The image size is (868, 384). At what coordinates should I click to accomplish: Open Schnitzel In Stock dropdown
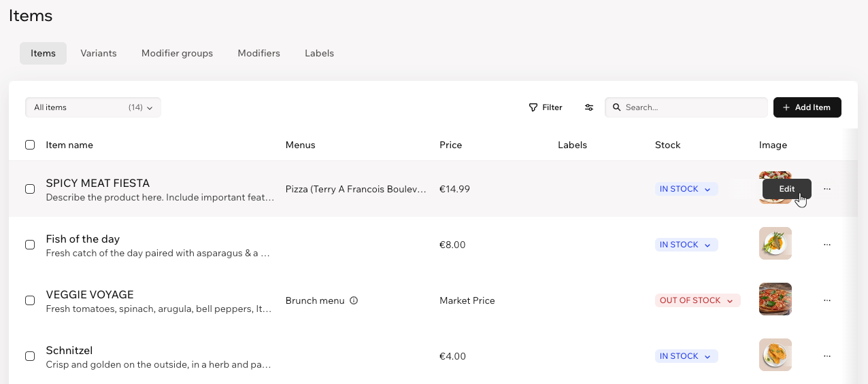[x=686, y=356]
